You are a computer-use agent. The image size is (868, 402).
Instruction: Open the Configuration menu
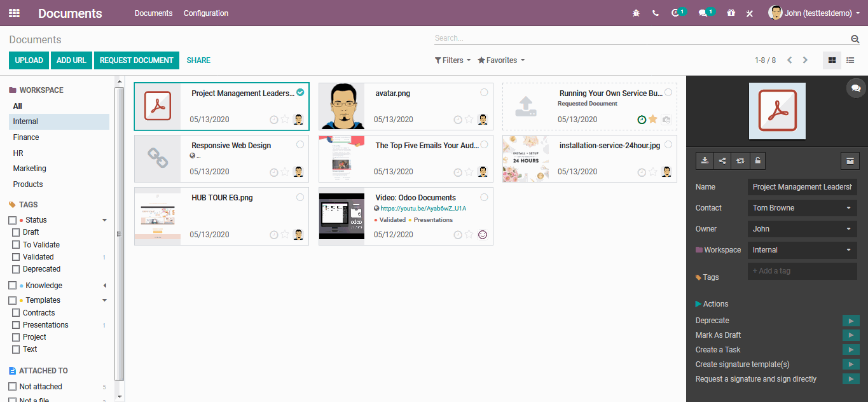pos(205,13)
